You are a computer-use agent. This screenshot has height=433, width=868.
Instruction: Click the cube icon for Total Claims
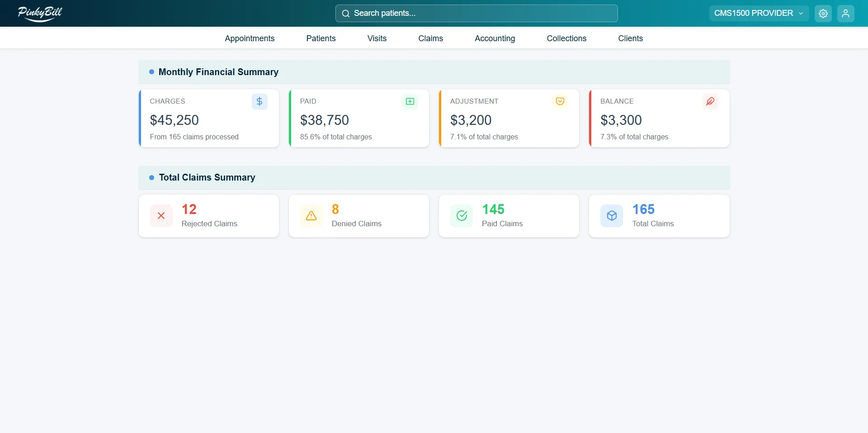pos(611,216)
